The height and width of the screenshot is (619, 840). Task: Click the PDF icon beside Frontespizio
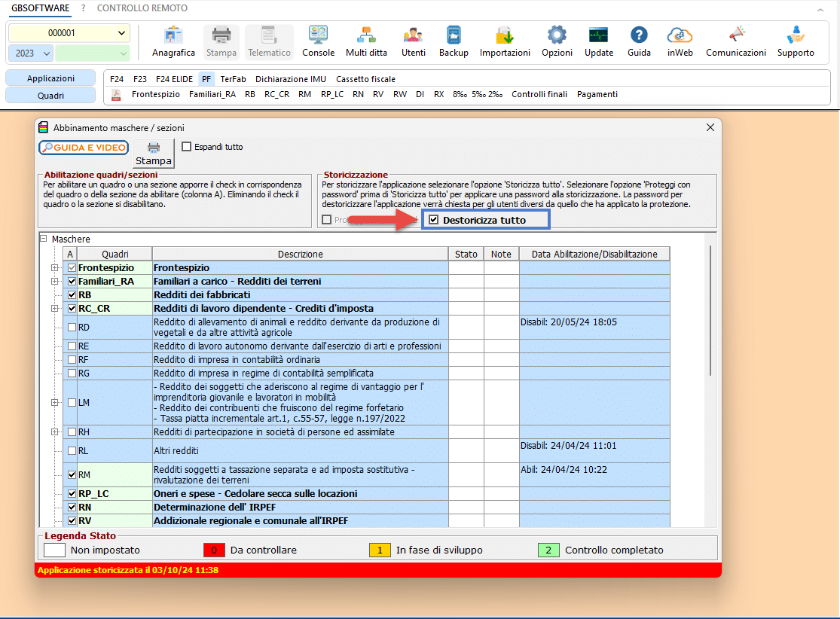[116, 94]
